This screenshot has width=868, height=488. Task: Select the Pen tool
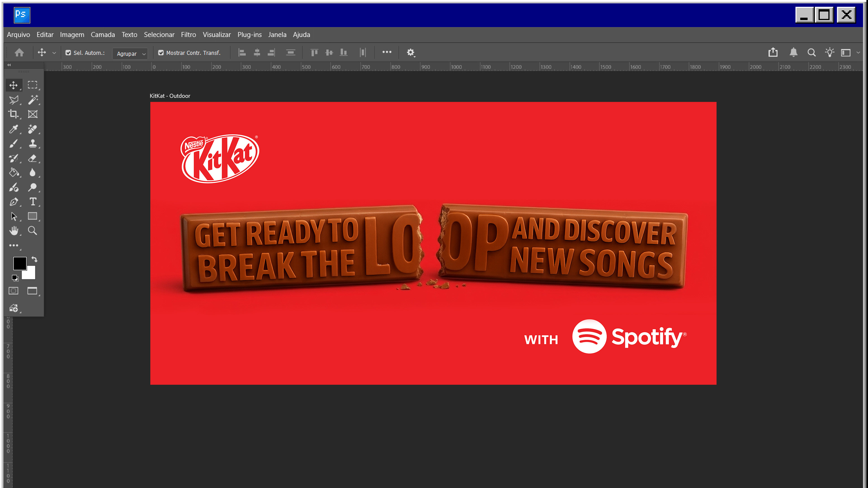click(x=14, y=202)
